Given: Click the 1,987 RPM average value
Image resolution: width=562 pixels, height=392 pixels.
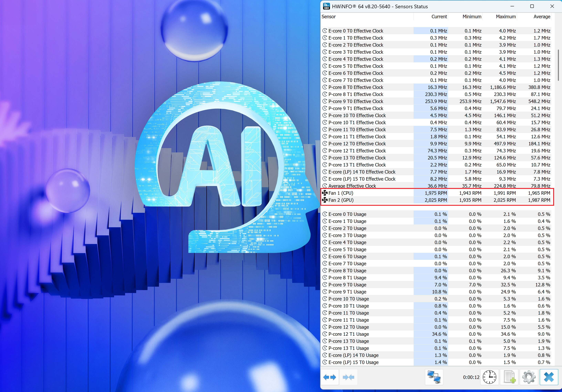Looking at the screenshot, I should pos(539,200).
